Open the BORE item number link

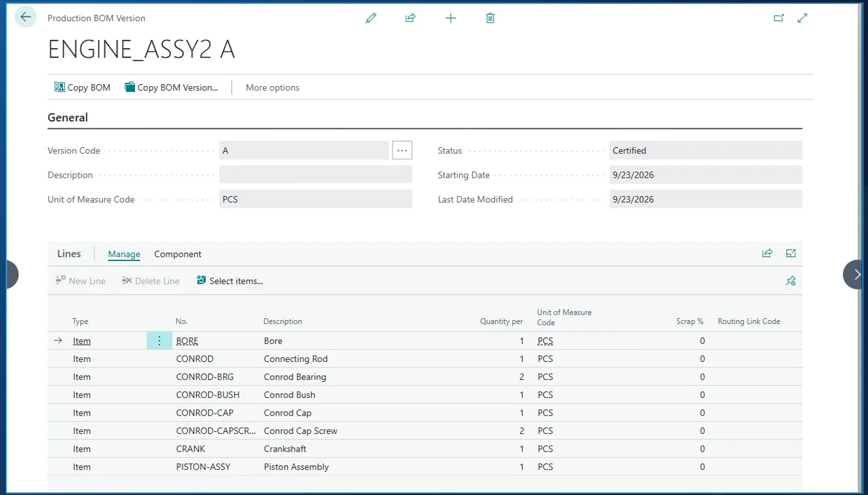tap(187, 341)
